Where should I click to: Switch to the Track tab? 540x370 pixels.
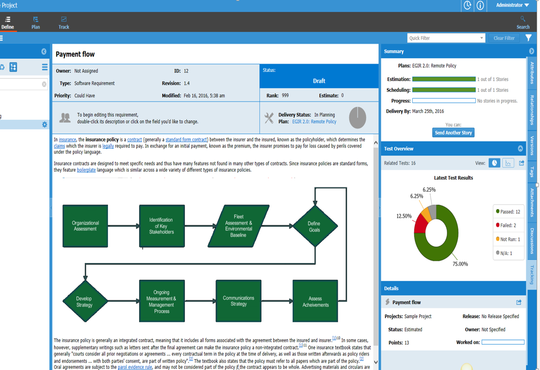(x=64, y=22)
